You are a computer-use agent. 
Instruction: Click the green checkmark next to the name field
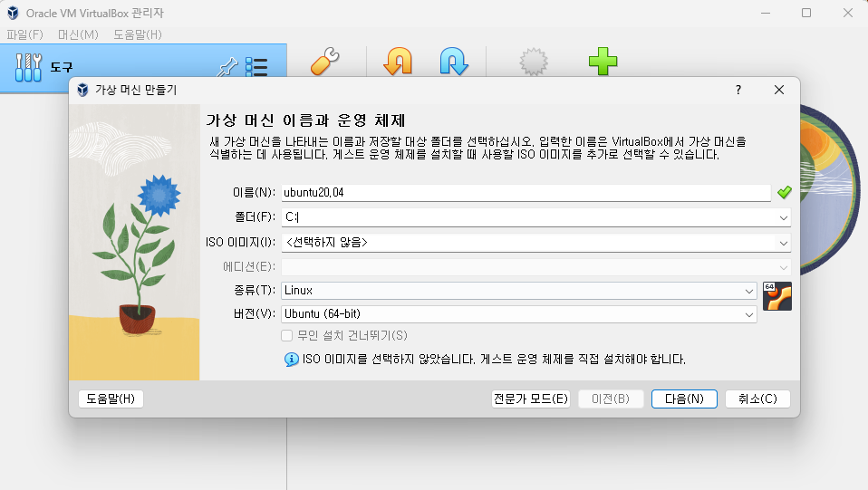point(785,192)
